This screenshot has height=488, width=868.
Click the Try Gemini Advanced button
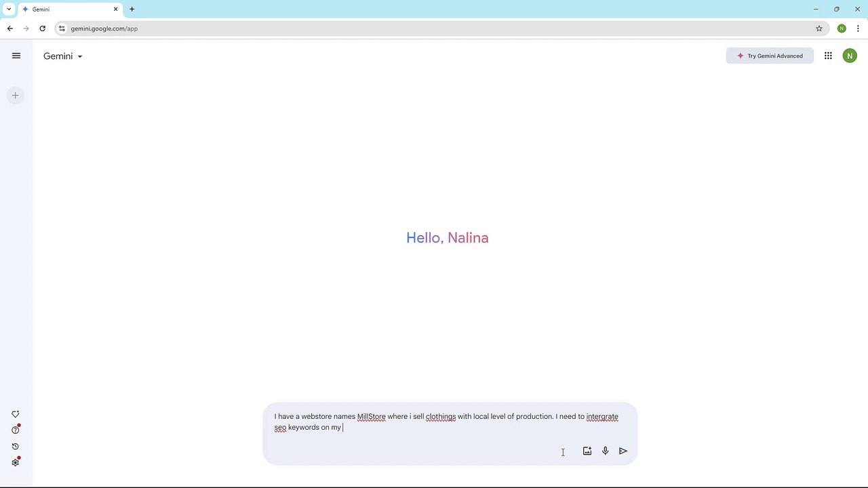pyautogui.click(x=770, y=56)
